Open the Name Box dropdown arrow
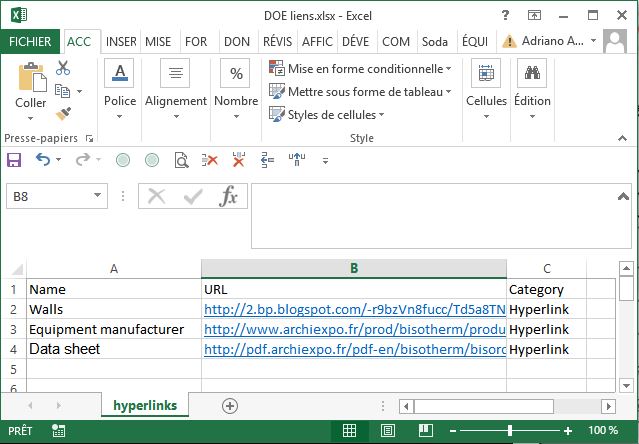The image size is (639, 444). click(x=98, y=197)
